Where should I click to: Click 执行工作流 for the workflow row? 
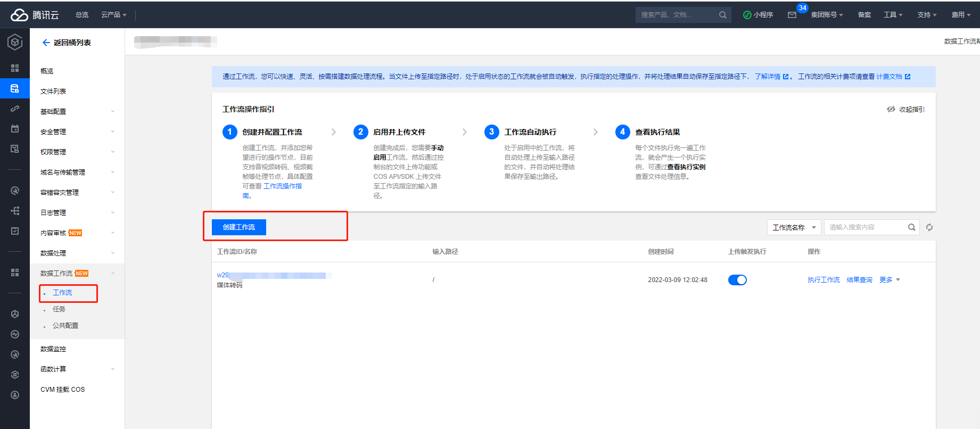click(x=823, y=280)
